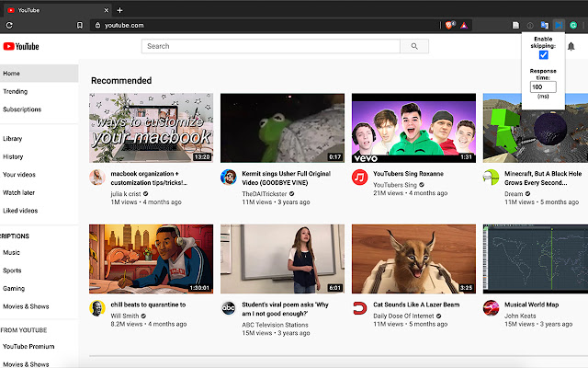The height and width of the screenshot is (368, 588).
Task: Open the 'TheDAITrickster' channel name link
Action: 265,194
